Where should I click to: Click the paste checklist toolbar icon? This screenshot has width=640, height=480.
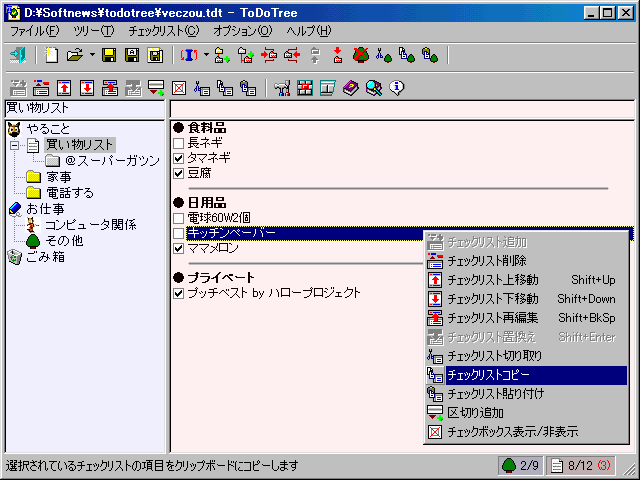click(x=248, y=88)
